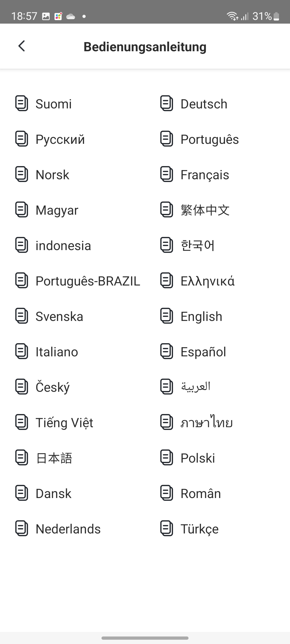Choose the Polski manual
Screen dimensions: 290x644
click(198, 458)
